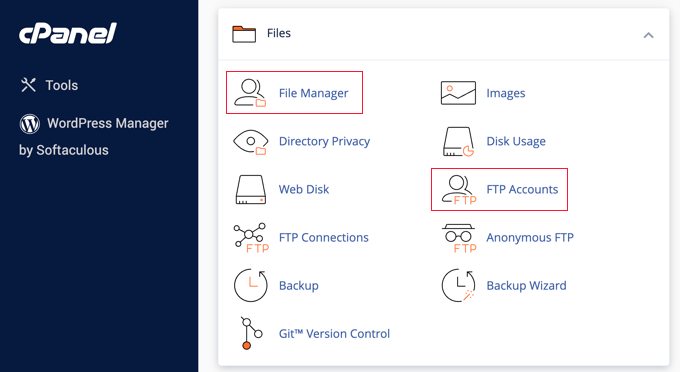Screen dimensions: 680x372
Task: Click the Git Version Control branch icon
Action: pos(251,333)
